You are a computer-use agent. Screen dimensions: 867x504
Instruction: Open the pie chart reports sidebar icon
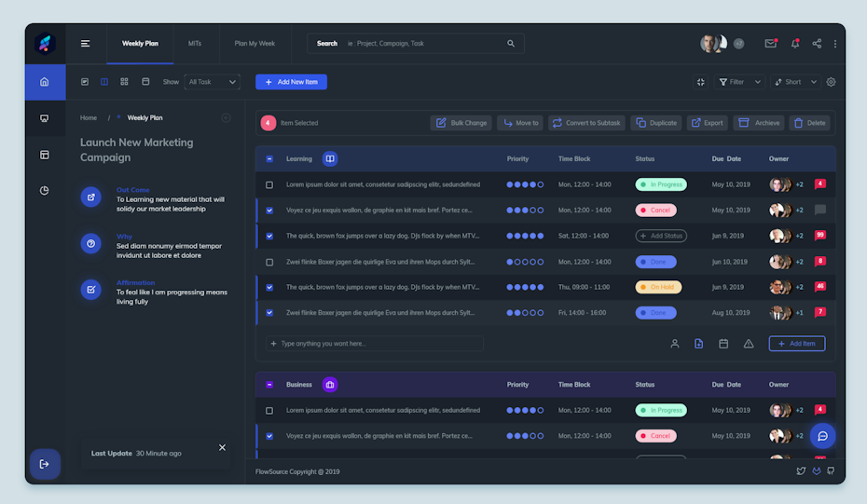44,191
